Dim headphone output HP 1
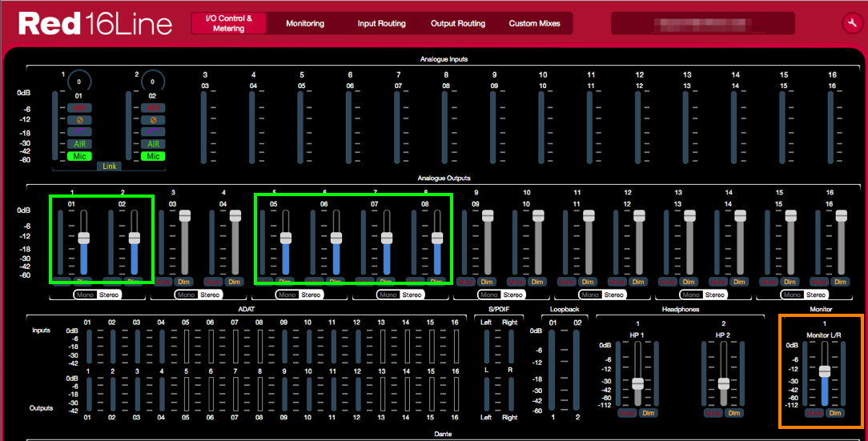 (649, 413)
